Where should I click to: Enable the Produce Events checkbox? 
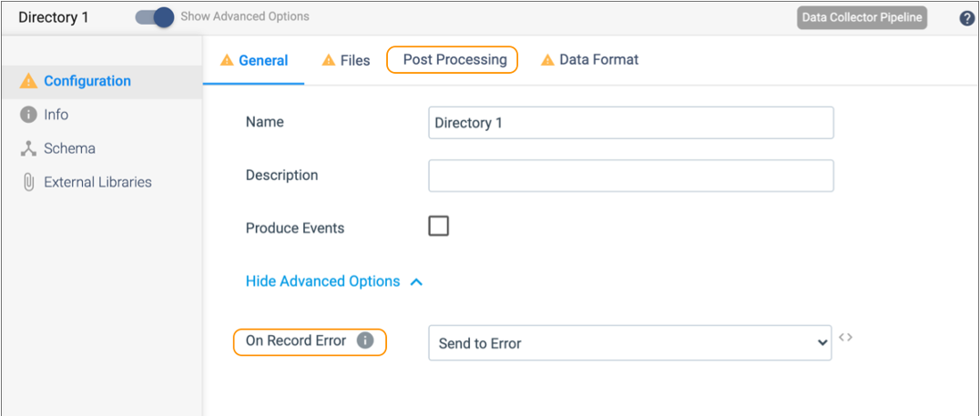click(x=438, y=227)
